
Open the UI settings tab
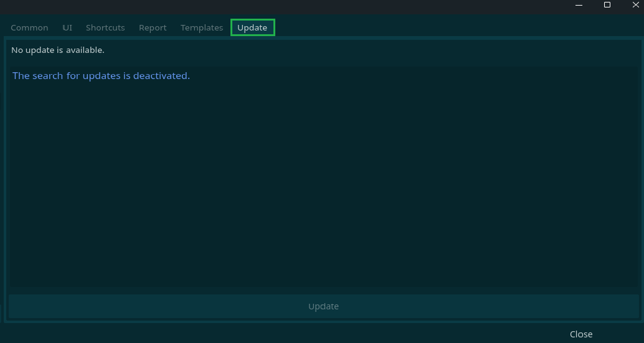[67, 27]
